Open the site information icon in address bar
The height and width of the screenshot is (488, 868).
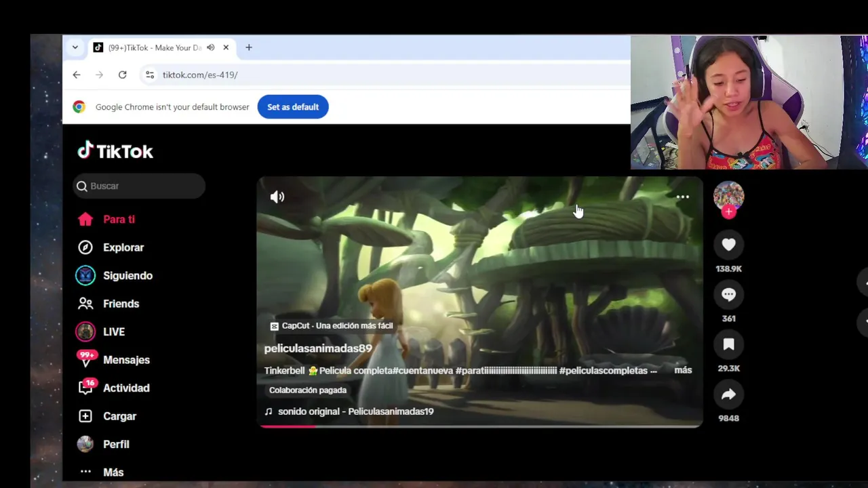click(x=150, y=75)
